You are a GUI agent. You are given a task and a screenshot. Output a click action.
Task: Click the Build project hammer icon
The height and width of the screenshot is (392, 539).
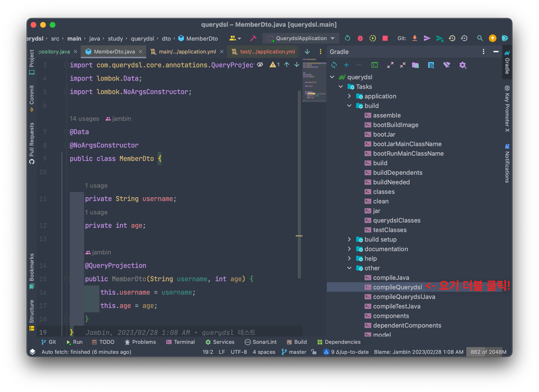tap(253, 38)
